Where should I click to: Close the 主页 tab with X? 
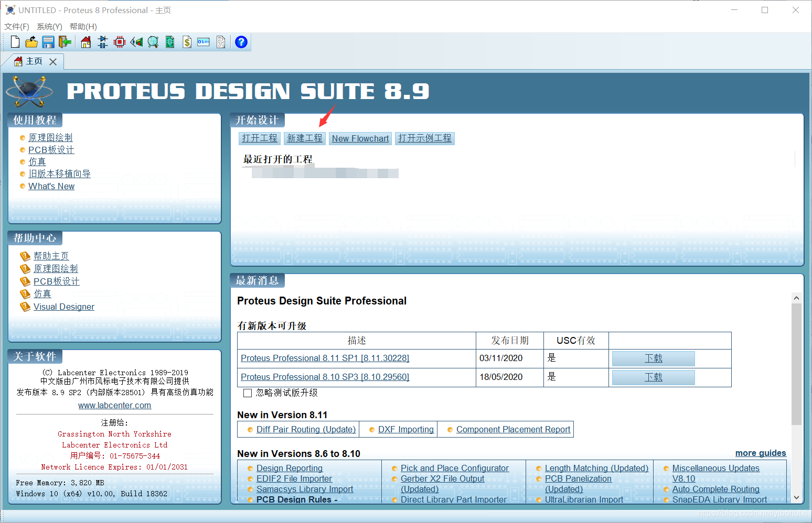pyautogui.click(x=53, y=62)
